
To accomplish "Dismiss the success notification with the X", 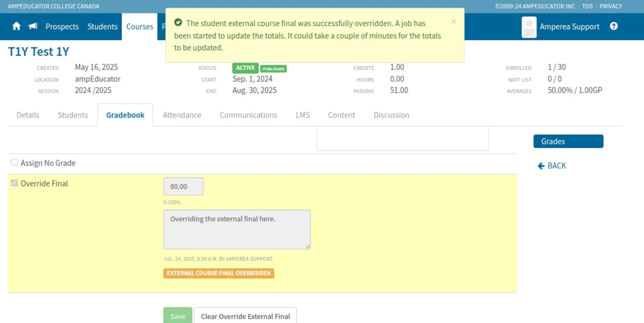I will (x=453, y=21).
